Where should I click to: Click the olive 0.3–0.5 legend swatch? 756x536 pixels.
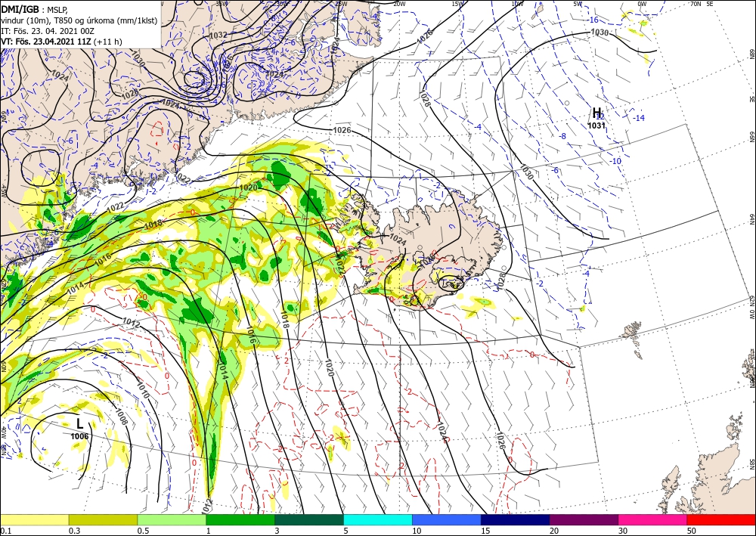tap(103, 519)
